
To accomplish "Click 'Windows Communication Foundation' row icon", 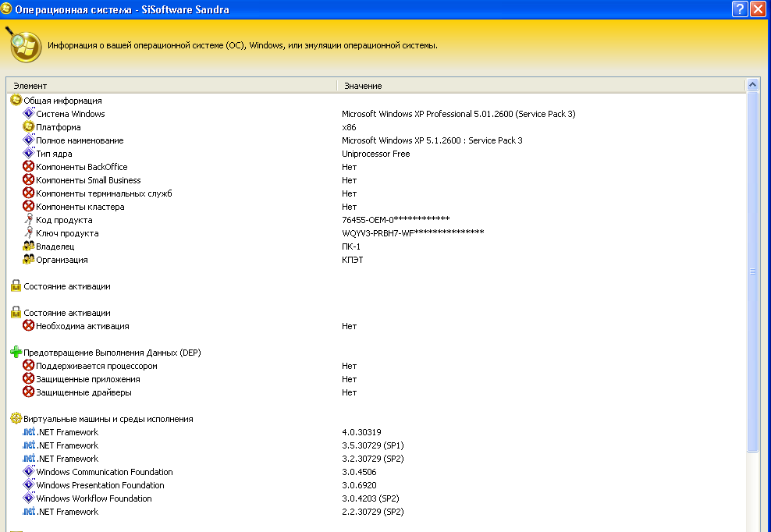I will point(29,471).
